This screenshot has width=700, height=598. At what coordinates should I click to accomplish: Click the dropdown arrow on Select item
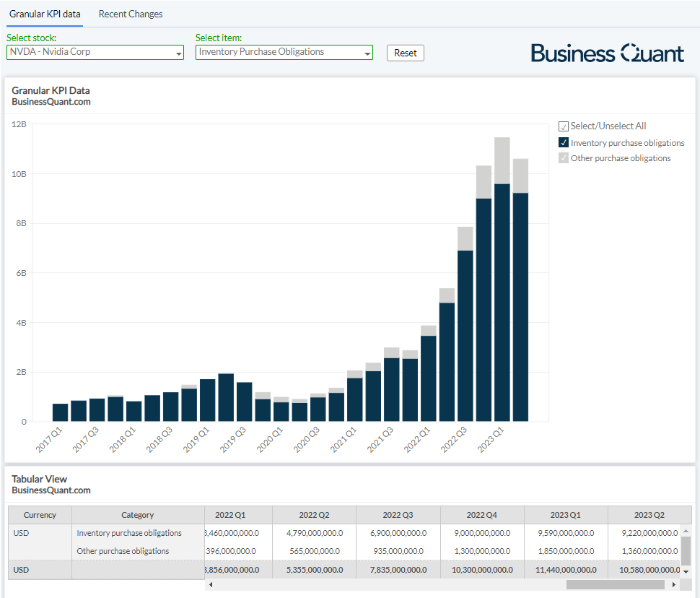click(x=367, y=53)
